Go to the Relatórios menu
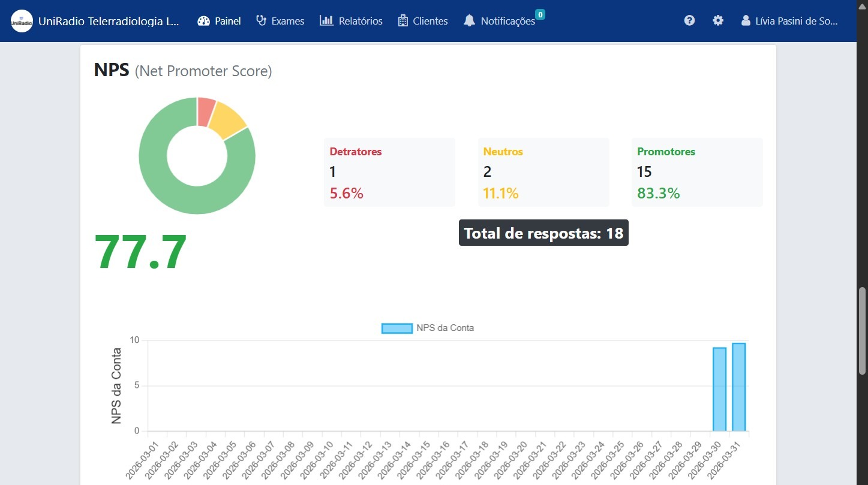Screen dimensions: 868x485 pyautogui.click(x=360, y=21)
